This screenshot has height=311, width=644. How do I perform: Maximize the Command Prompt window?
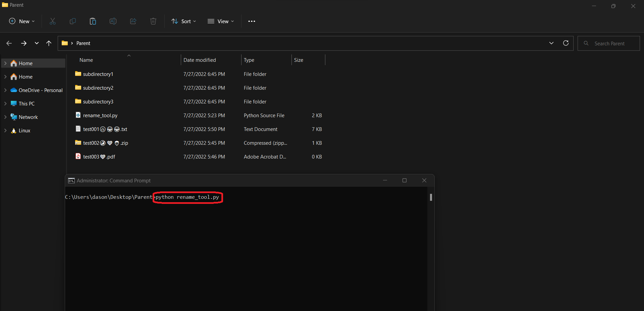click(x=405, y=180)
